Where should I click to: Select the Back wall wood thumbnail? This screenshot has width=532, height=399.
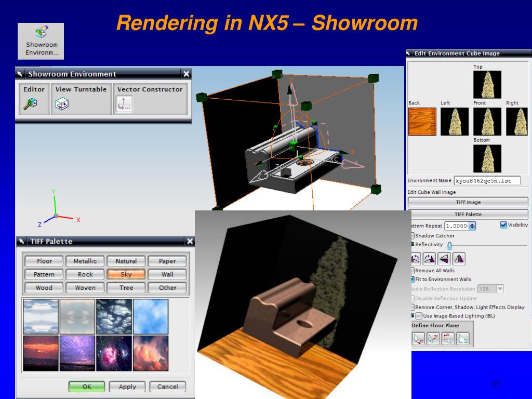pos(422,122)
